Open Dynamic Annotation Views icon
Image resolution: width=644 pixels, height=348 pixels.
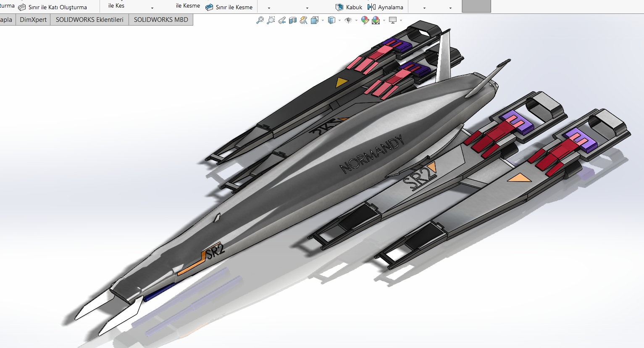304,20
